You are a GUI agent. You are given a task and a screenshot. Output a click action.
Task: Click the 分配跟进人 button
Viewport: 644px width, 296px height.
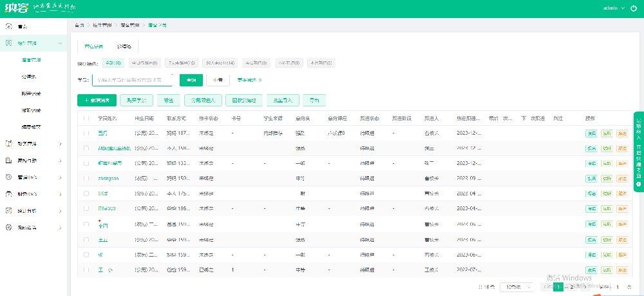point(204,100)
